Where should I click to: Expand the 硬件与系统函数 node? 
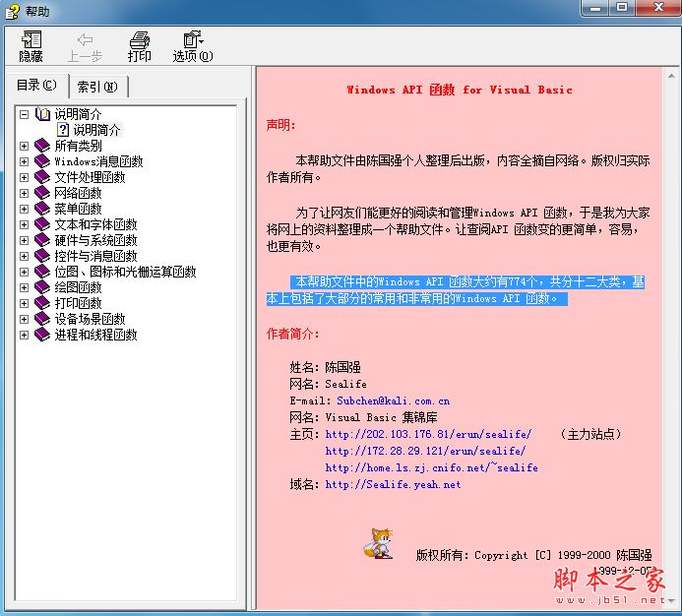click(24, 240)
